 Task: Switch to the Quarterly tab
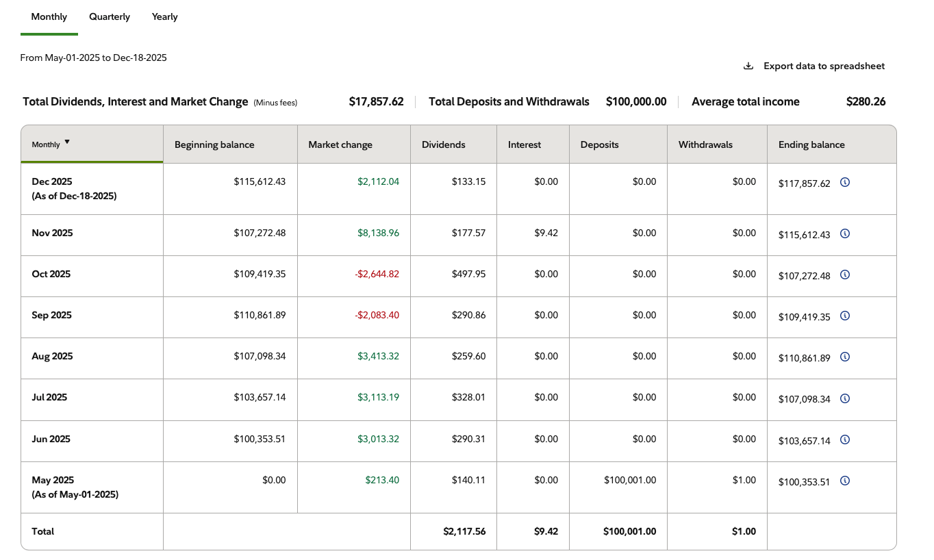pos(110,17)
